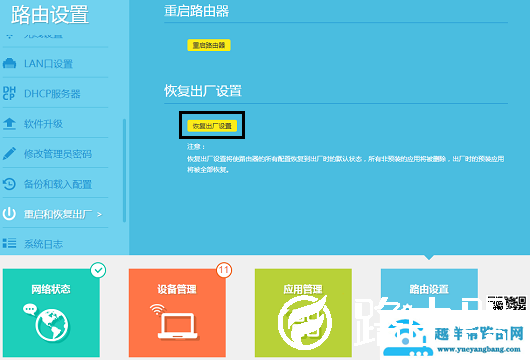This screenshot has width=530, height=360.
Task: Click the 注意： note label
Action: click(x=196, y=147)
